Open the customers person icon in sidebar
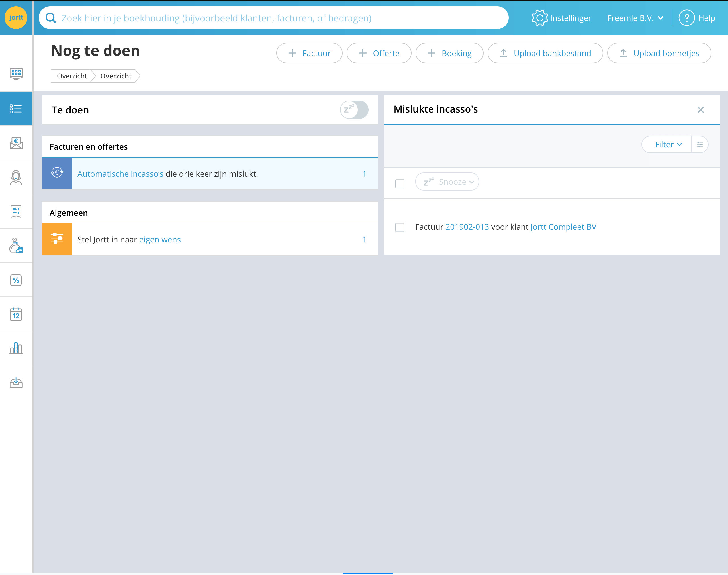Screen dimensions: 728x575 pyautogui.click(x=16, y=177)
